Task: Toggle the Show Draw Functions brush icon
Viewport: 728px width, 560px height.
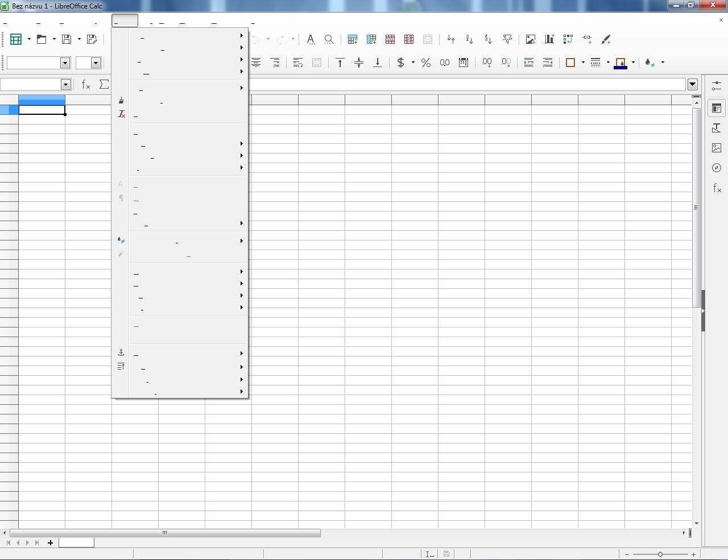Action: click(x=606, y=39)
